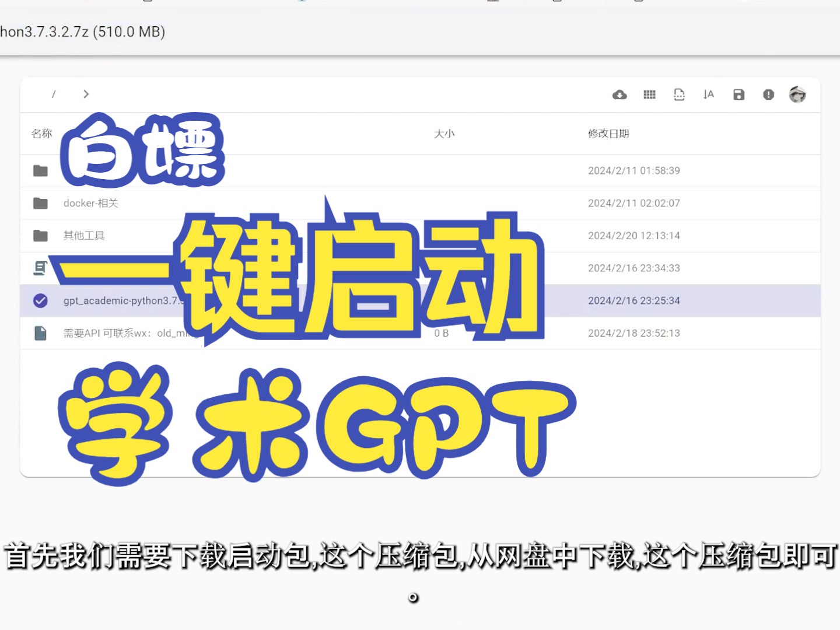Click date 2024/2/16 23:25:34
This screenshot has height=630, width=840.
(634, 300)
